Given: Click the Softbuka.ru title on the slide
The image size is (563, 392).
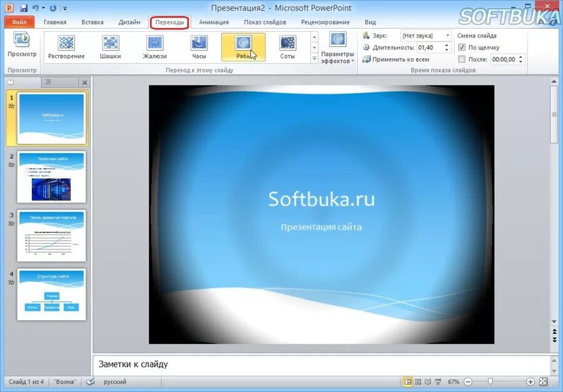Looking at the screenshot, I should pos(322,199).
